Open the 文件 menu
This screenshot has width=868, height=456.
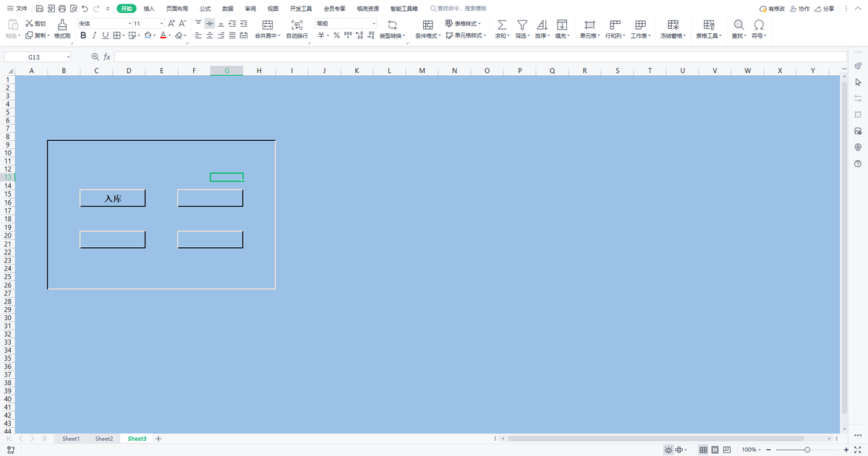(x=17, y=9)
